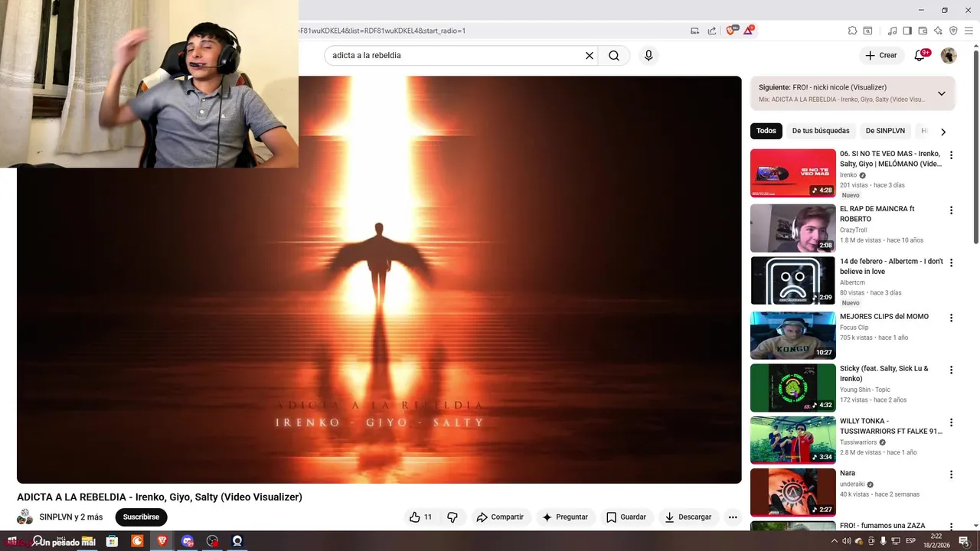The width and height of the screenshot is (980, 551).
Task: Open Microsoft Store in taskbar
Action: [x=112, y=541]
